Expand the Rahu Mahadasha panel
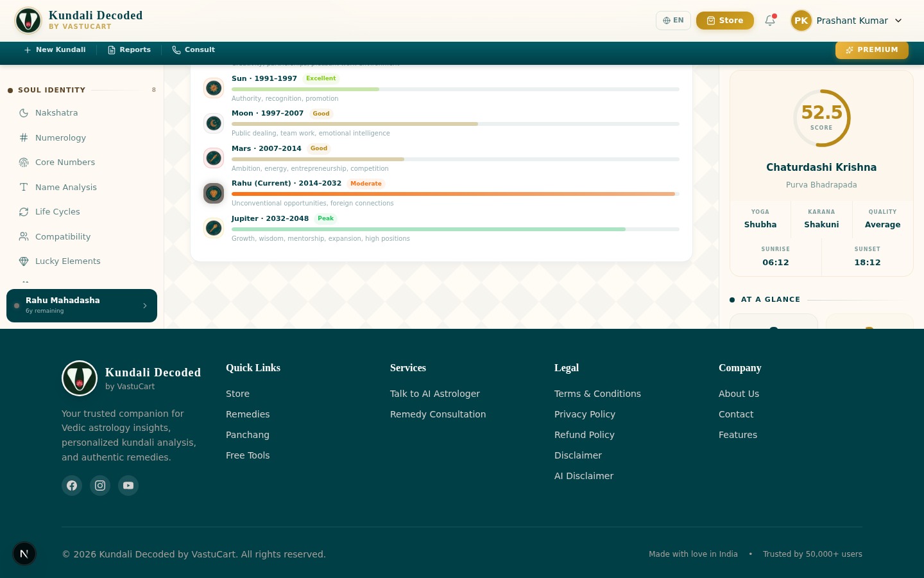The image size is (924, 578). pos(81,306)
